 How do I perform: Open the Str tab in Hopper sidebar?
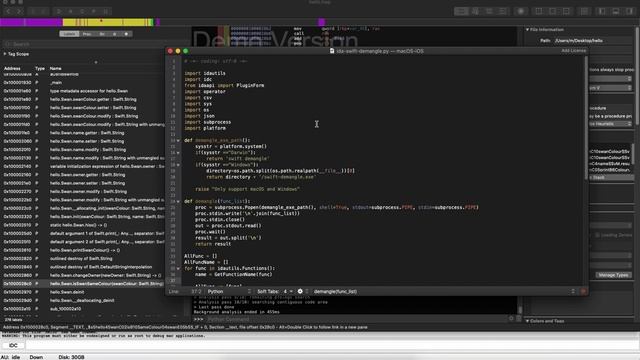point(102,34)
